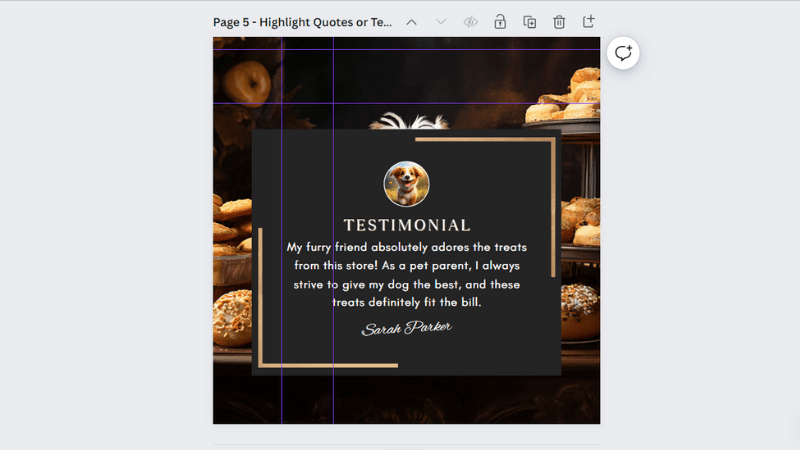
Task: Select the Sarah Parker signature text
Action: 407,329
